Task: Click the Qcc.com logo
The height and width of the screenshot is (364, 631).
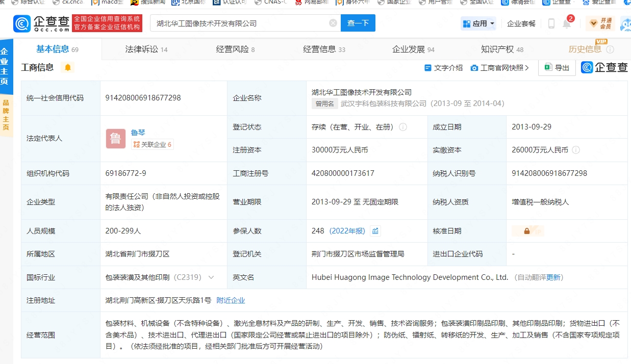Action: (42, 23)
